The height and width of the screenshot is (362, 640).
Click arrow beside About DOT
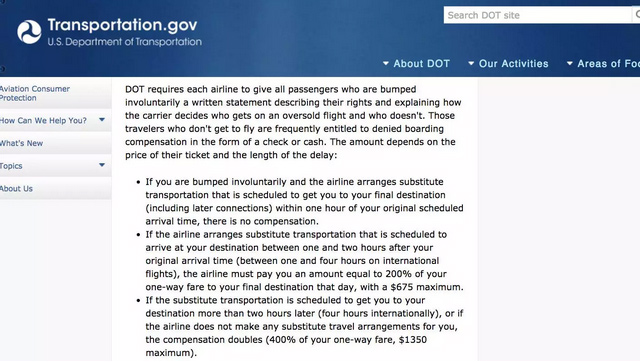(x=386, y=64)
